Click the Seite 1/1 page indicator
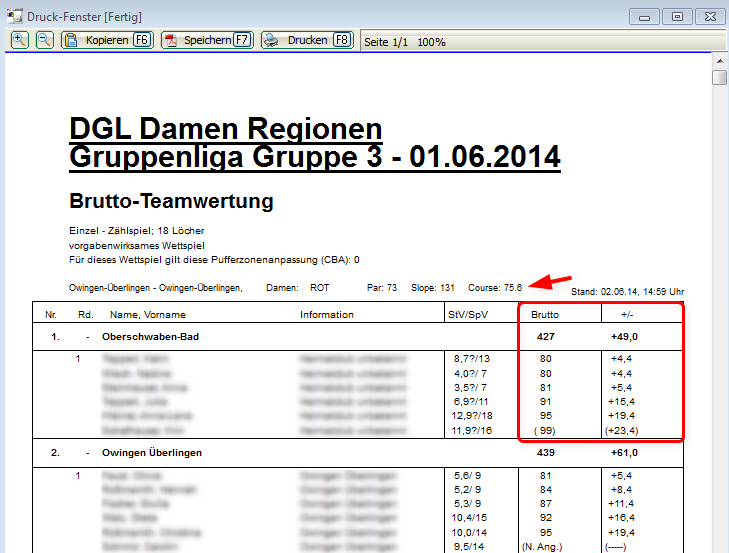Viewport: 729px width, 553px height. [386, 42]
